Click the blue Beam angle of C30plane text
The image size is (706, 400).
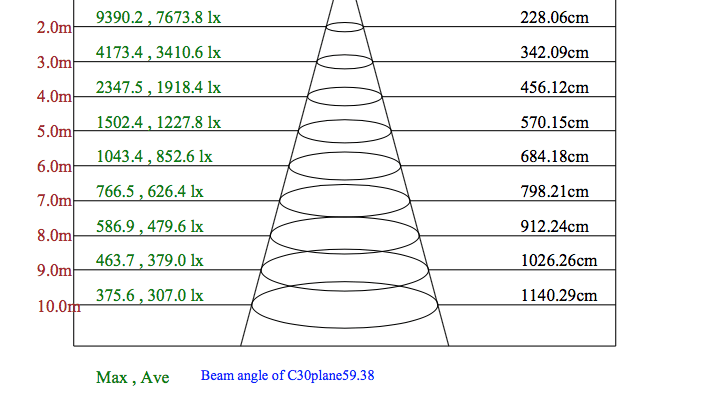[x=287, y=376]
